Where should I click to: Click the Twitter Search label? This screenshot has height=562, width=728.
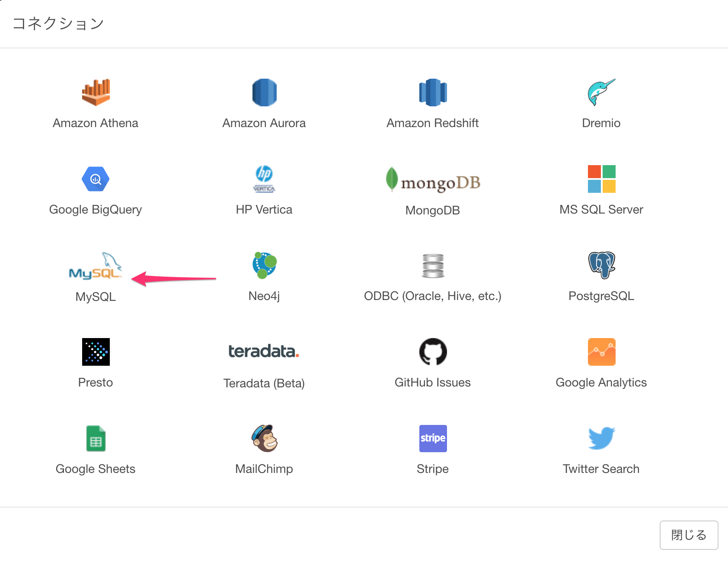click(x=601, y=469)
